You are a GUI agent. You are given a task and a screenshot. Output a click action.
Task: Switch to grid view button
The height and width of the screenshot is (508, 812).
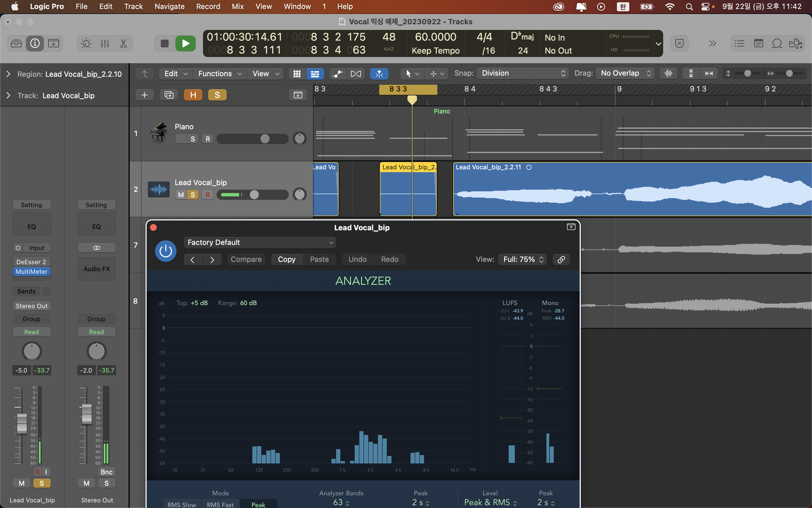297,74
